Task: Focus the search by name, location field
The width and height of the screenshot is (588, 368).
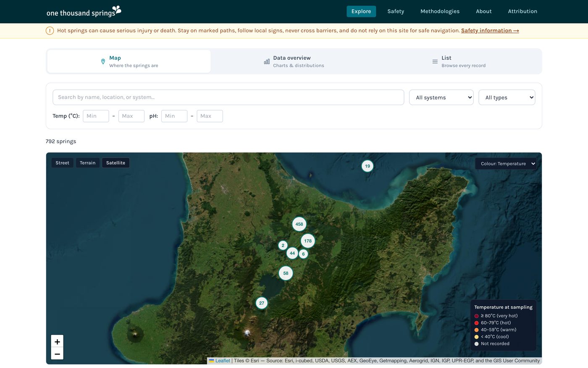Action: pos(228,97)
